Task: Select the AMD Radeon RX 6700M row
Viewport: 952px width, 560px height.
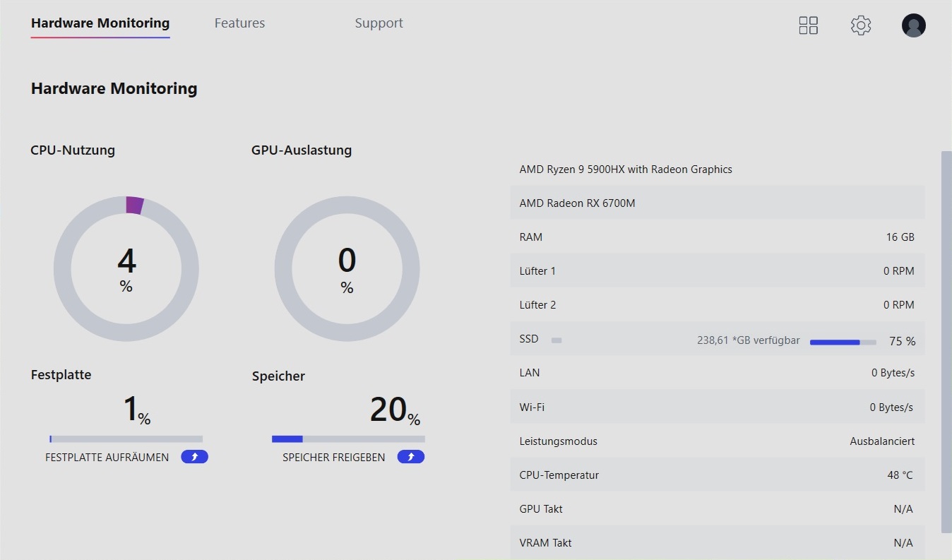Action: point(717,203)
